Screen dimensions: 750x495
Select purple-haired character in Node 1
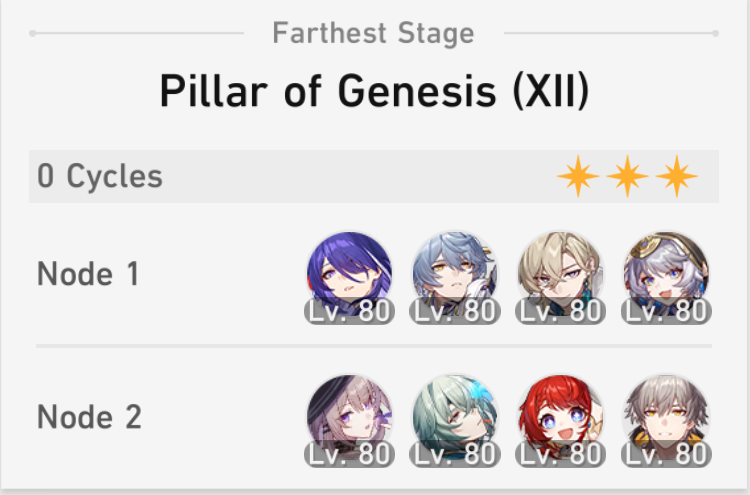349,274
